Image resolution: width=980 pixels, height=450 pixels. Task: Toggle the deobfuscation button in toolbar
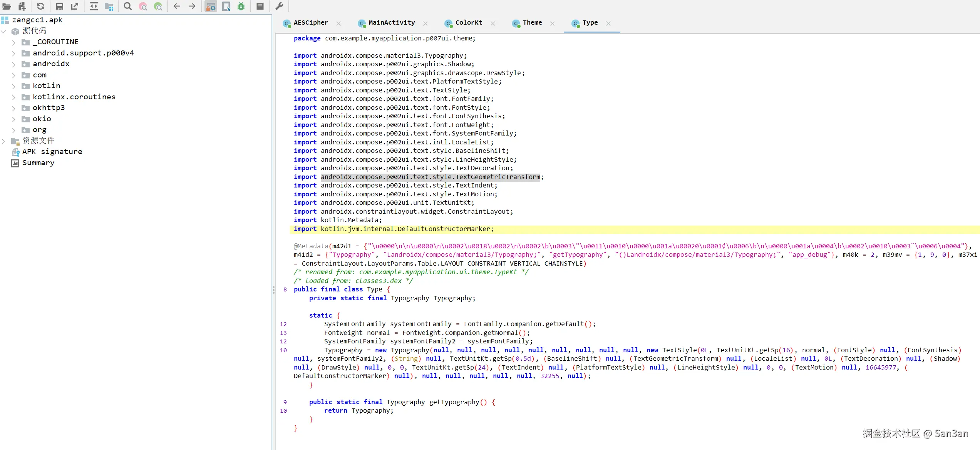click(x=211, y=6)
